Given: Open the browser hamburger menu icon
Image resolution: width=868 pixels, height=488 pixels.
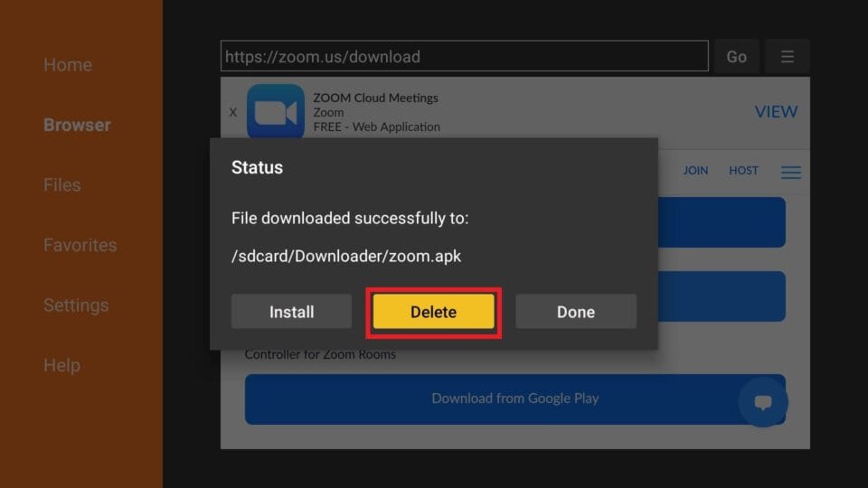Looking at the screenshot, I should [x=788, y=56].
